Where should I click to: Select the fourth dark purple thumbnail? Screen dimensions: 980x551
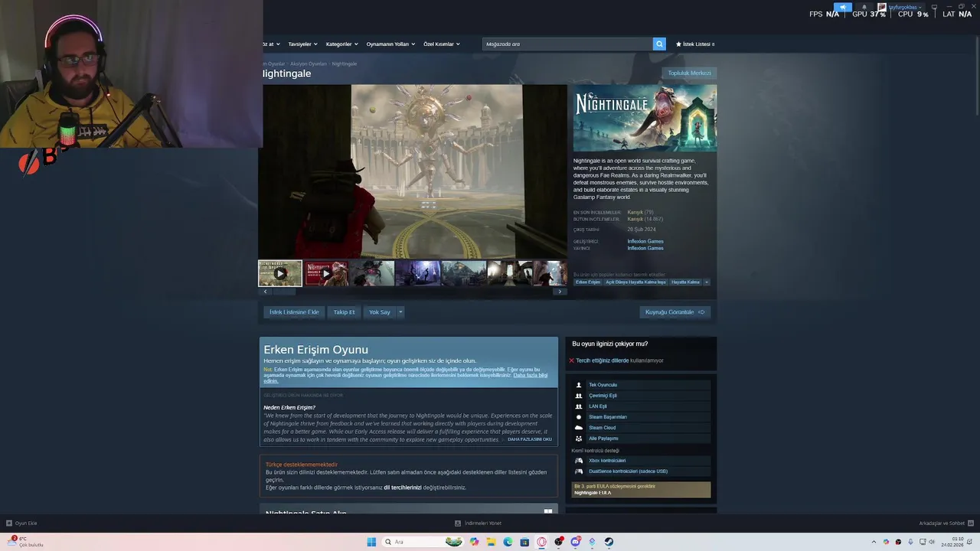point(418,273)
